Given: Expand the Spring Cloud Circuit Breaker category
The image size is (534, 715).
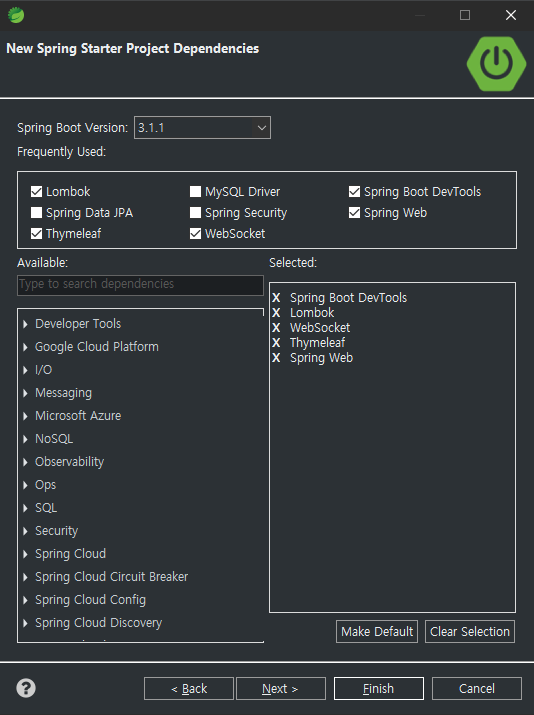Looking at the screenshot, I should pos(26,577).
